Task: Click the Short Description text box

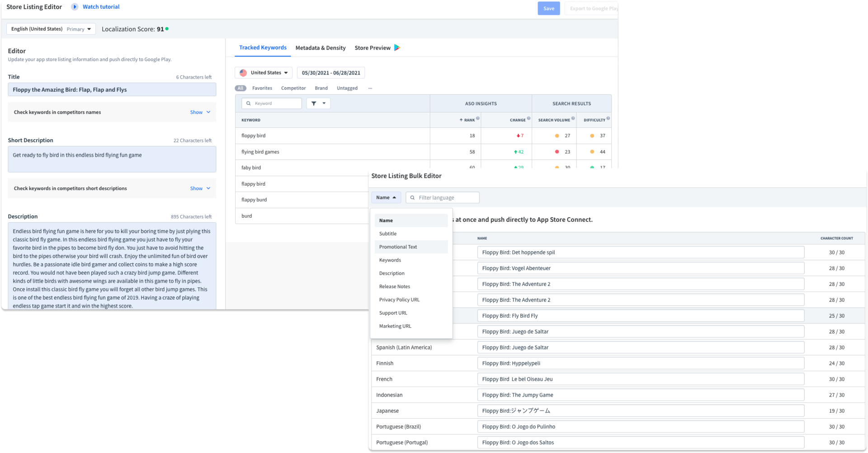Action: (112, 159)
